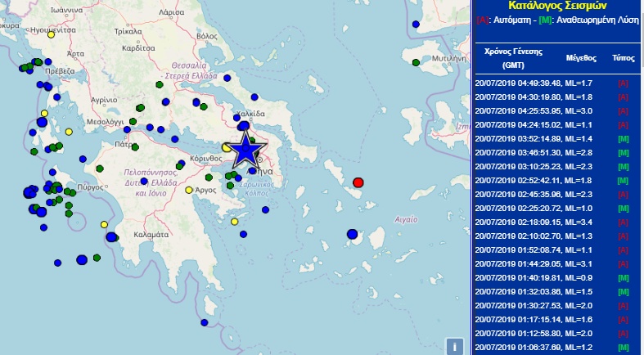
Task: Select the yellow marker near Ιωάννινα
Action: pos(52,34)
